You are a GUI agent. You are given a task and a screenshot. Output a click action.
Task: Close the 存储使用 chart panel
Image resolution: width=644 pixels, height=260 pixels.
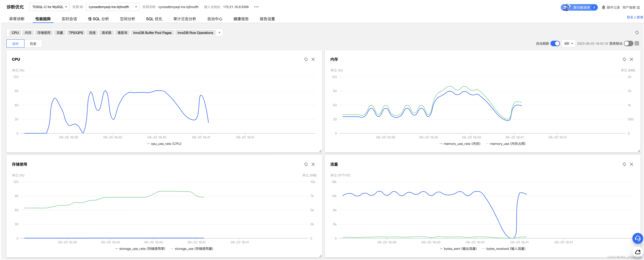click(313, 164)
